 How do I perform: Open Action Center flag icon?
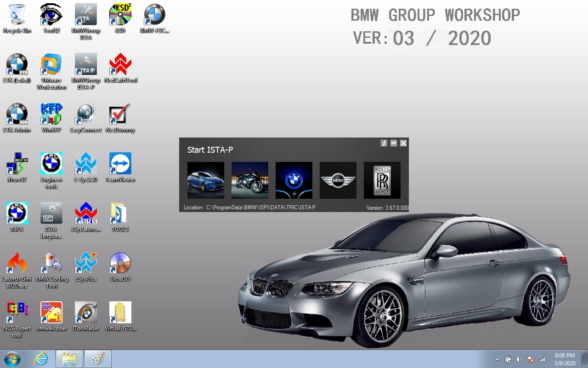(531, 359)
